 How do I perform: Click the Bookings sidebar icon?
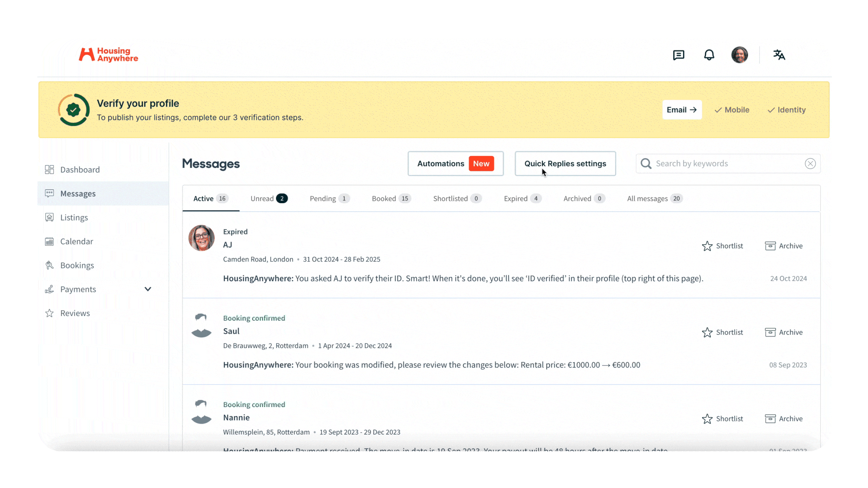click(51, 265)
